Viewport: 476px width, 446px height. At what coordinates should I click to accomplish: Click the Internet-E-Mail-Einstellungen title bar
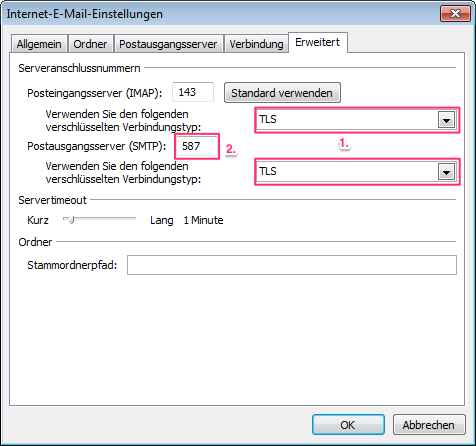pos(220,14)
